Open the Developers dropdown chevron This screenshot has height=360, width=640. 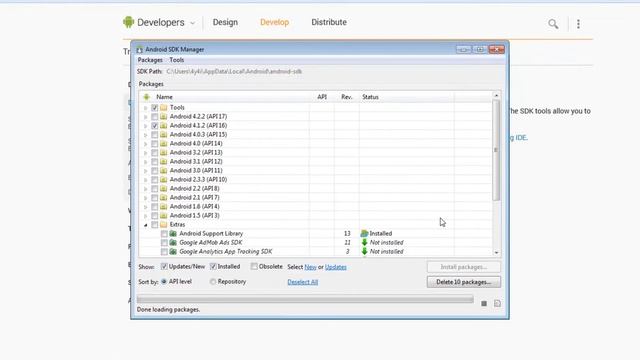193,23
